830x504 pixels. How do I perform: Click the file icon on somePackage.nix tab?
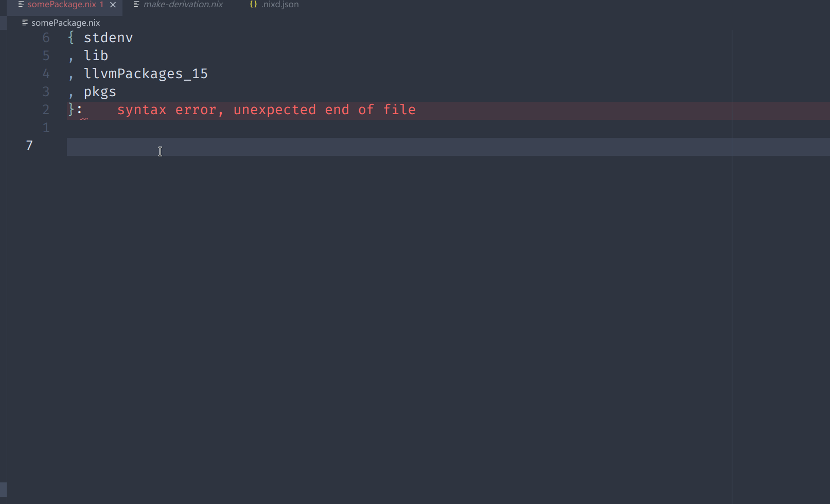21,5
